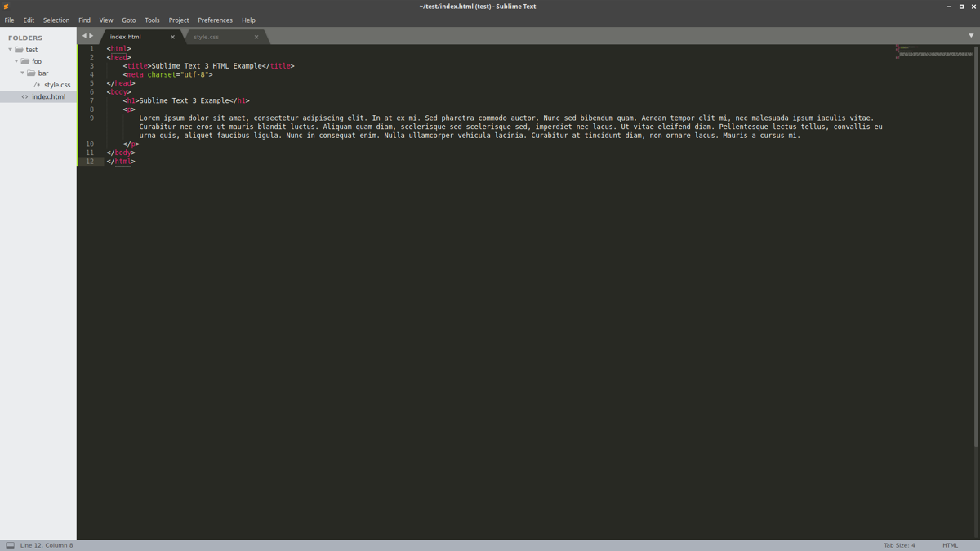Close the index.html tab with its x icon
Screen dimensions: 980x551
[171, 37]
